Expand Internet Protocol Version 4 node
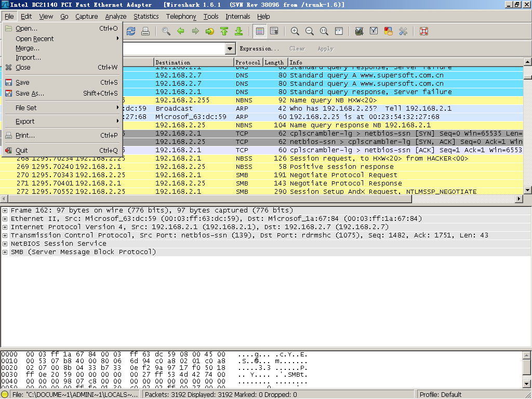The height and width of the screenshot is (399, 532). tap(5, 227)
